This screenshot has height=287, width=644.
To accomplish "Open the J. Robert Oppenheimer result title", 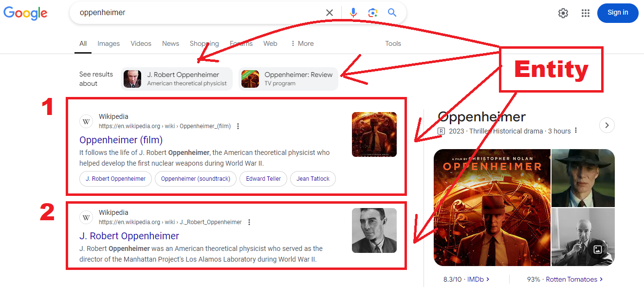I will click(x=129, y=236).
